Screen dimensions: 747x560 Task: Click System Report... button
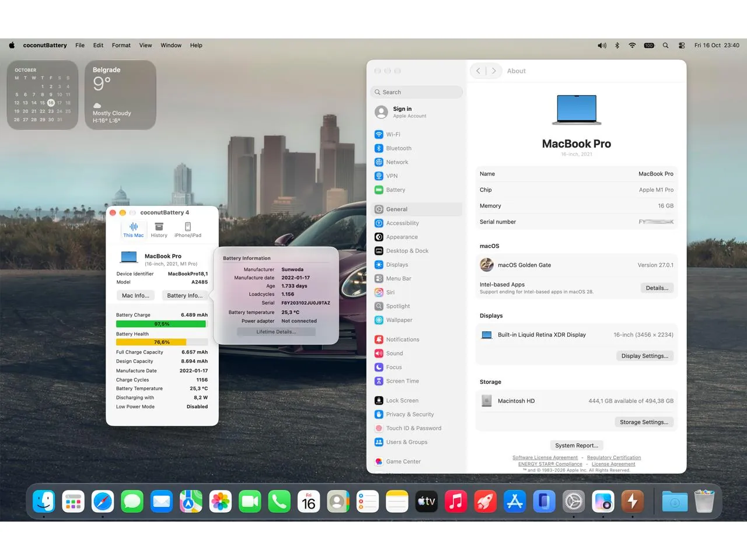click(x=577, y=446)
